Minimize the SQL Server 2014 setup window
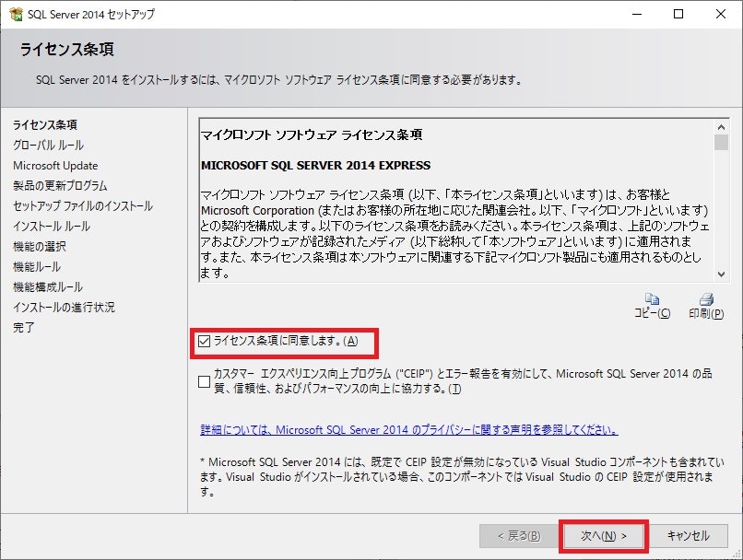 pos(637,14)
